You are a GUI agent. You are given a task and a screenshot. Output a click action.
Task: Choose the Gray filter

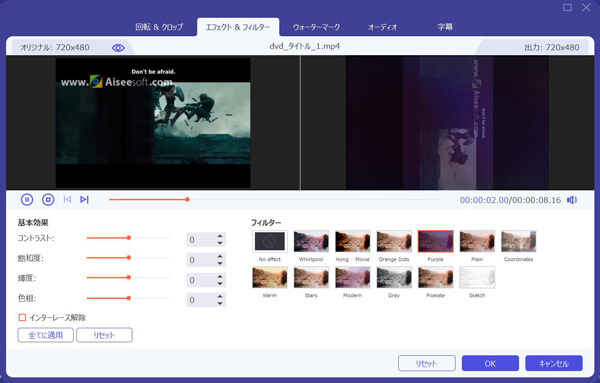point(394,277)
